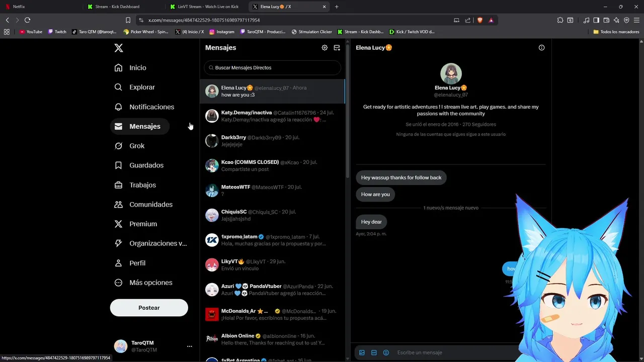Image resolution: width=644 pixels, height=362 pixels.
Task: Open browser extensions puzzle icon
Action: click(560, 20)
